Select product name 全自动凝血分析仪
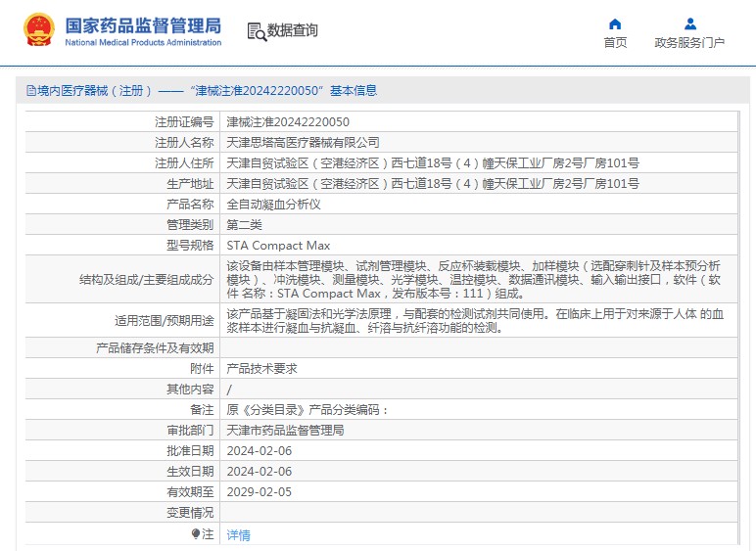Screen dimensions: 756x551 tap(273, 205)
